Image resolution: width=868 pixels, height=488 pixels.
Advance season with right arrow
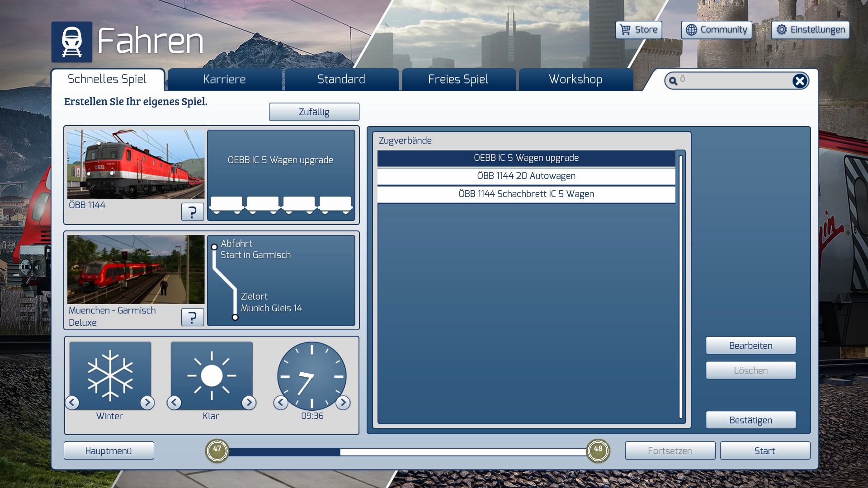click(147, 402)
